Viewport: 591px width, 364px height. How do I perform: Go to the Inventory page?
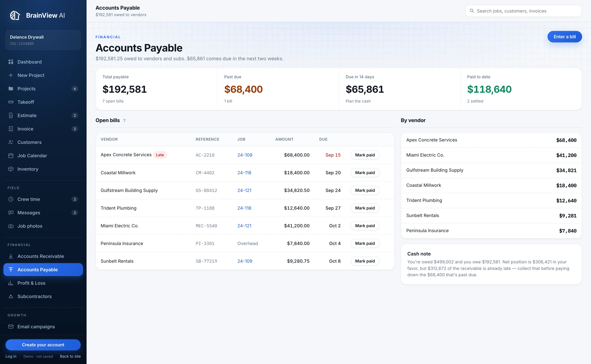43,169
